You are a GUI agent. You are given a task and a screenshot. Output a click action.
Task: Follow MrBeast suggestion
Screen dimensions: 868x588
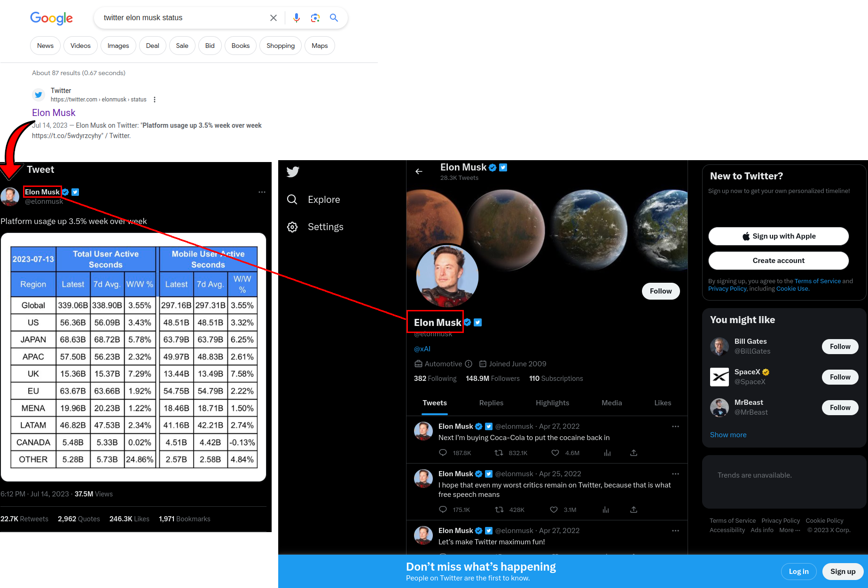tap(840, 408)
